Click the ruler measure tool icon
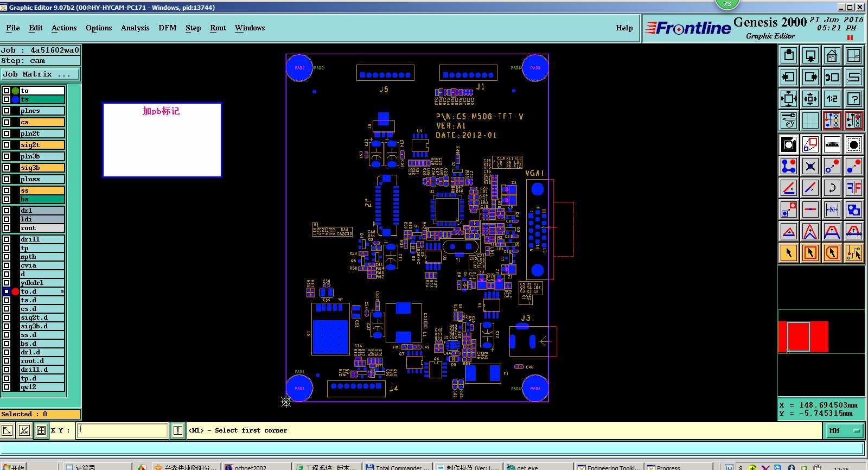The image size is (868, 470). [x=832, y=145]
